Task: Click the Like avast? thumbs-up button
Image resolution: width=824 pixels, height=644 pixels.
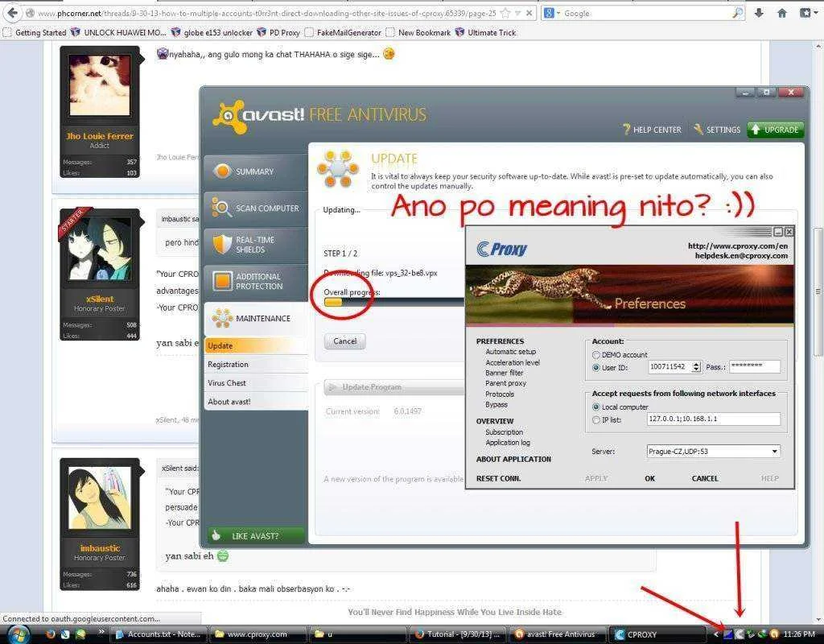Action: [256, 535]
